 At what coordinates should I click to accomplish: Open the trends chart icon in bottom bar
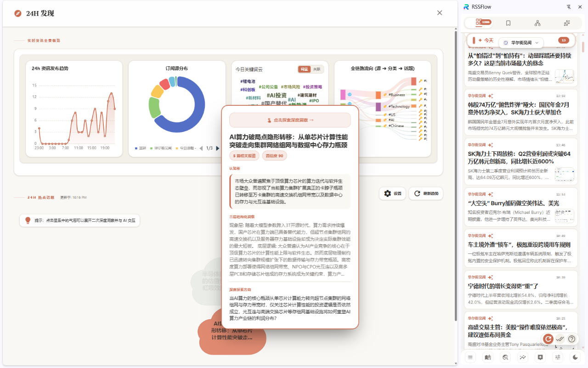pyautogui.click(x=523, y=357)
